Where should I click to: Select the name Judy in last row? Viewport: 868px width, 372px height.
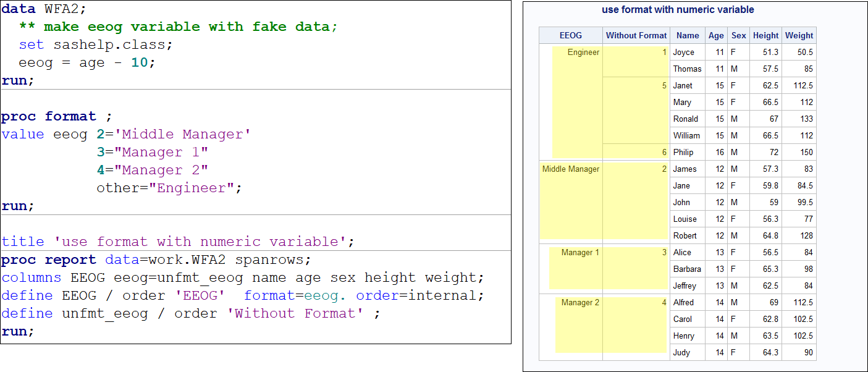(682, 353)
